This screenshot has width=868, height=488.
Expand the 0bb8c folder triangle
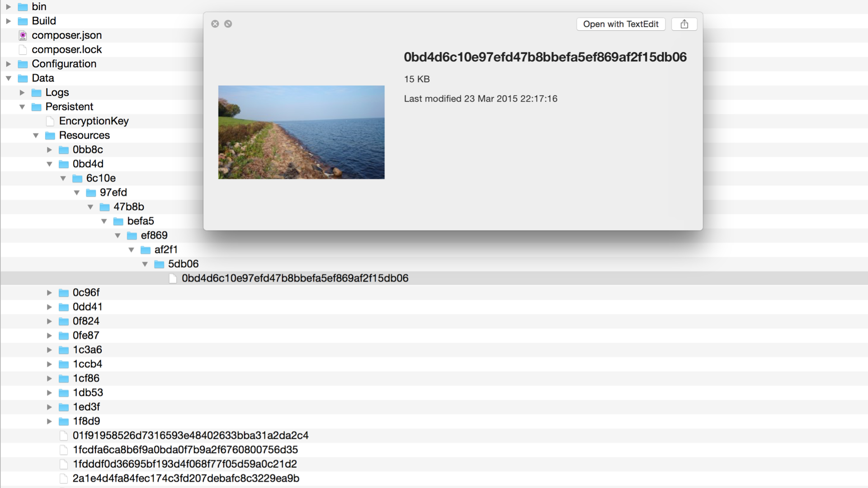[49, 150]
